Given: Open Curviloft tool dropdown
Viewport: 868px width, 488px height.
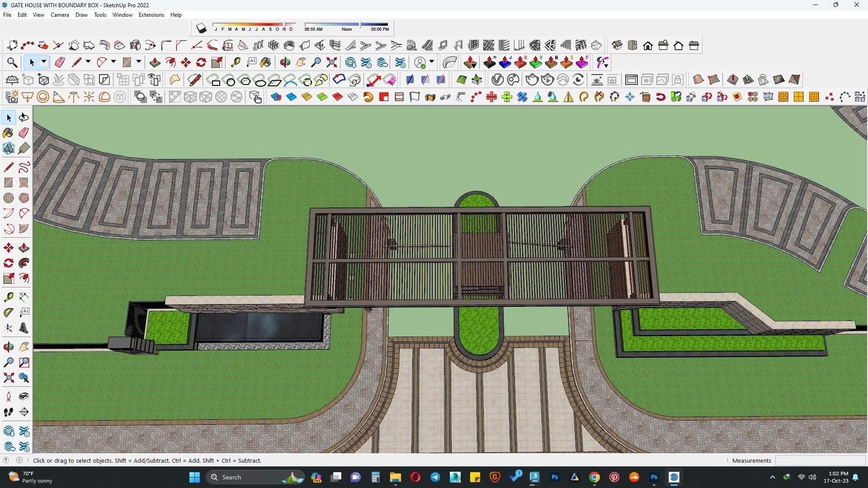Looking at the screenshot, I should pyautogui.click(x=602, y=62).
